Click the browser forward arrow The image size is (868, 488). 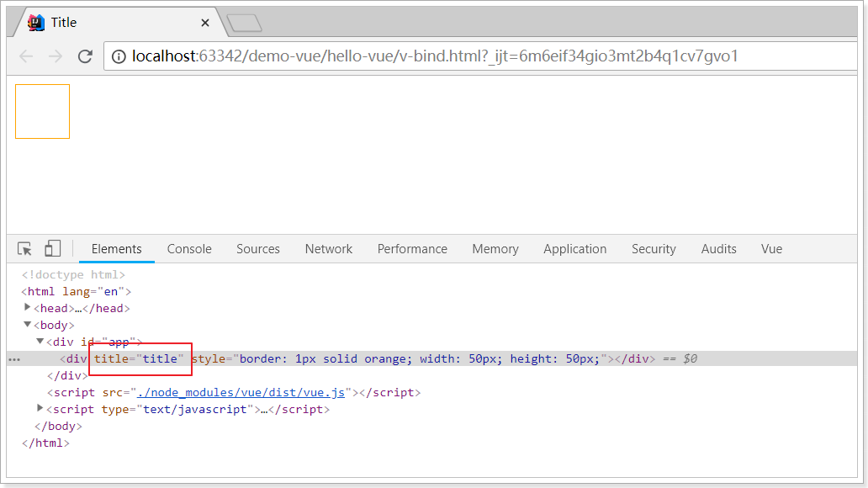pos(56,56)
